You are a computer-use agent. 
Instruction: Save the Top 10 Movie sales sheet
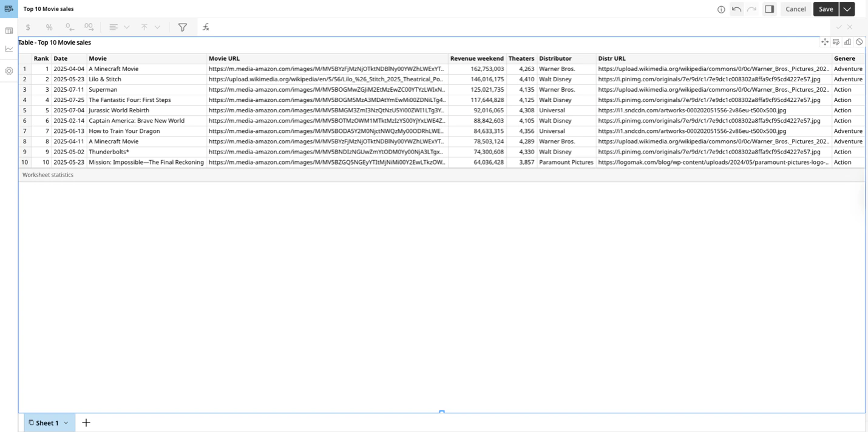coord(826,9)
